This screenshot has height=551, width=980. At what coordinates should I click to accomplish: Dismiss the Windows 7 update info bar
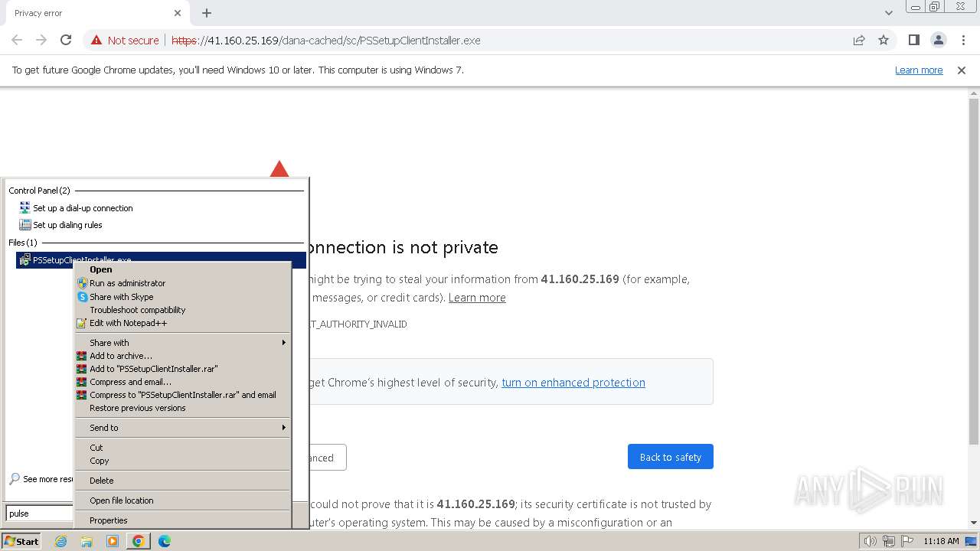(x=962, y=70)
